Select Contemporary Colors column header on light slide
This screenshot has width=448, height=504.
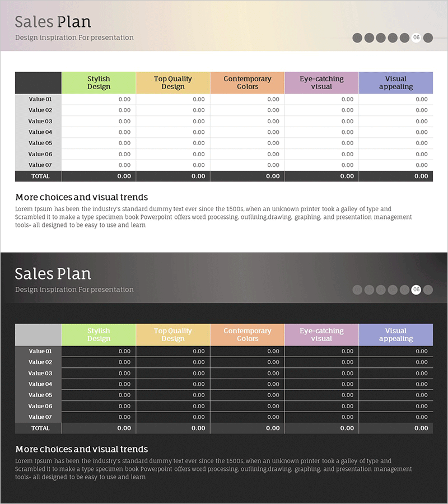coord(248,83)
